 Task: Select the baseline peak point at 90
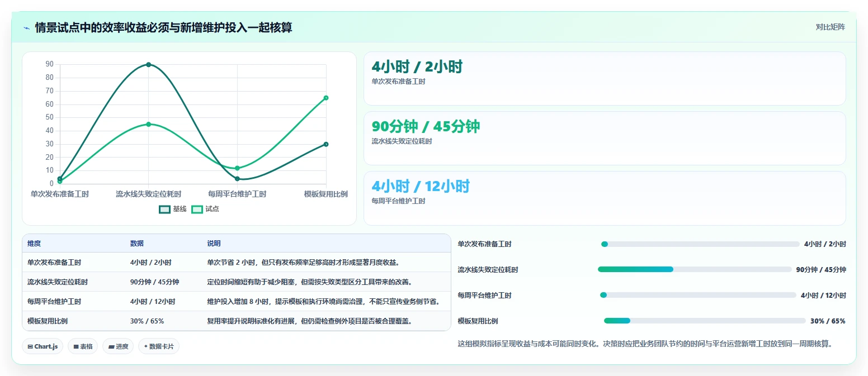pyautogui.click(x=148, y=64)
